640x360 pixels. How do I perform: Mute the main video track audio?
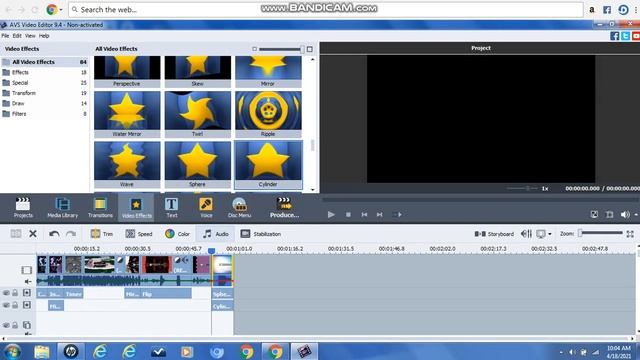(x=27, y=281)
